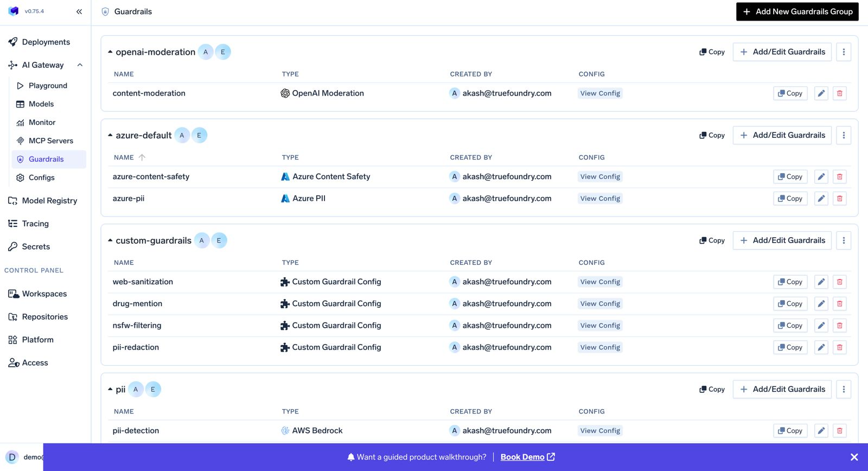Open MCP Servers page
Screen dimensions: 868x471
pos(50,141)
